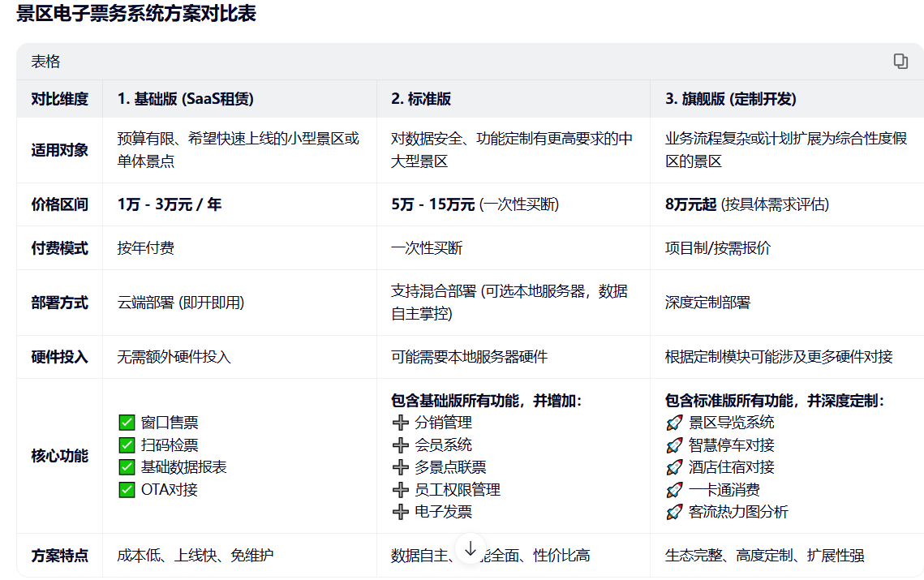Click the green checkmark beside OTA对接

[x=127, y=489]
